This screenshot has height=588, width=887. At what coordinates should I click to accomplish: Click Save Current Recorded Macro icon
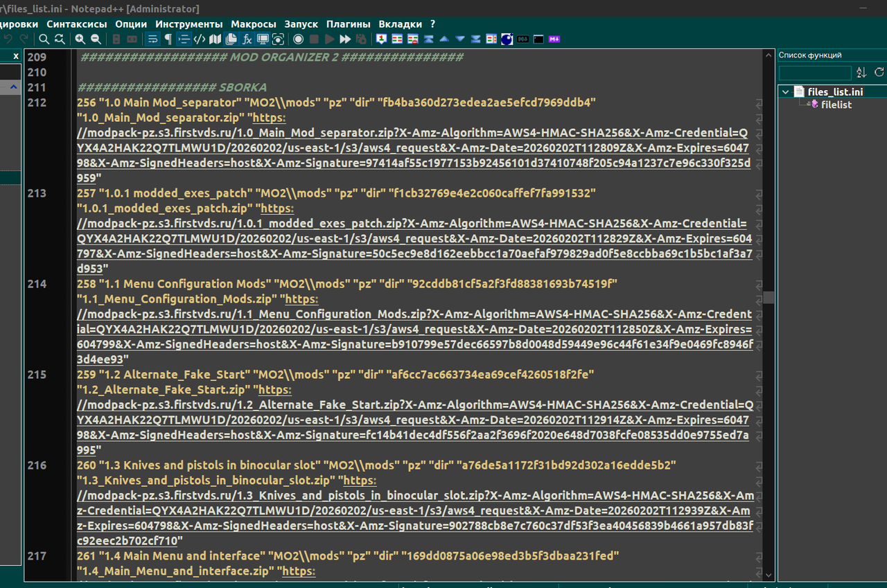[360, 39]
